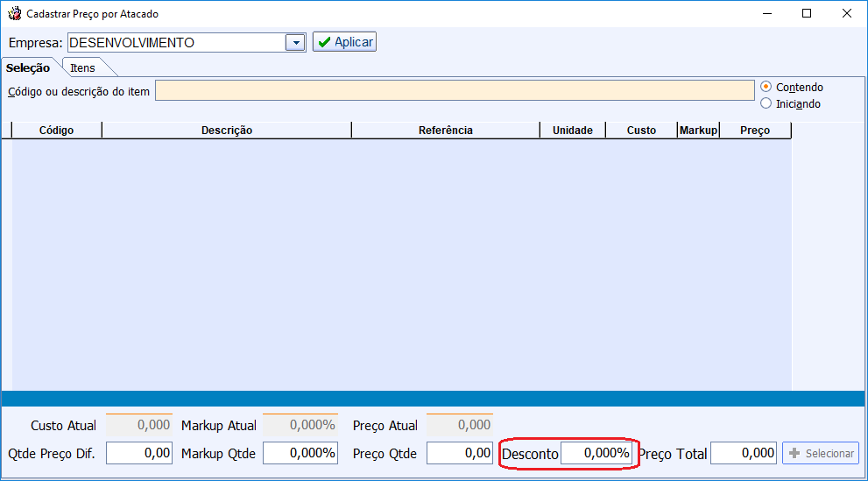Select the Seleção tab

[28, 67]
